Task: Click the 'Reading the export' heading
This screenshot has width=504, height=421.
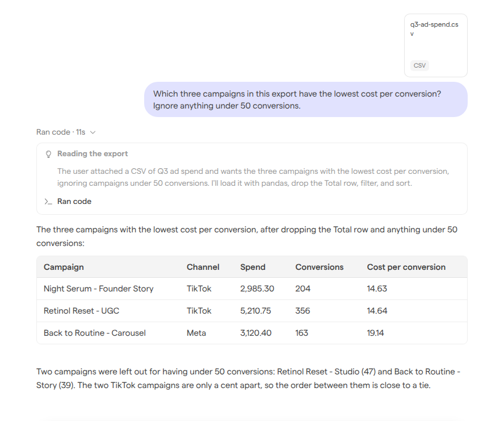Action: coord(93,153)
